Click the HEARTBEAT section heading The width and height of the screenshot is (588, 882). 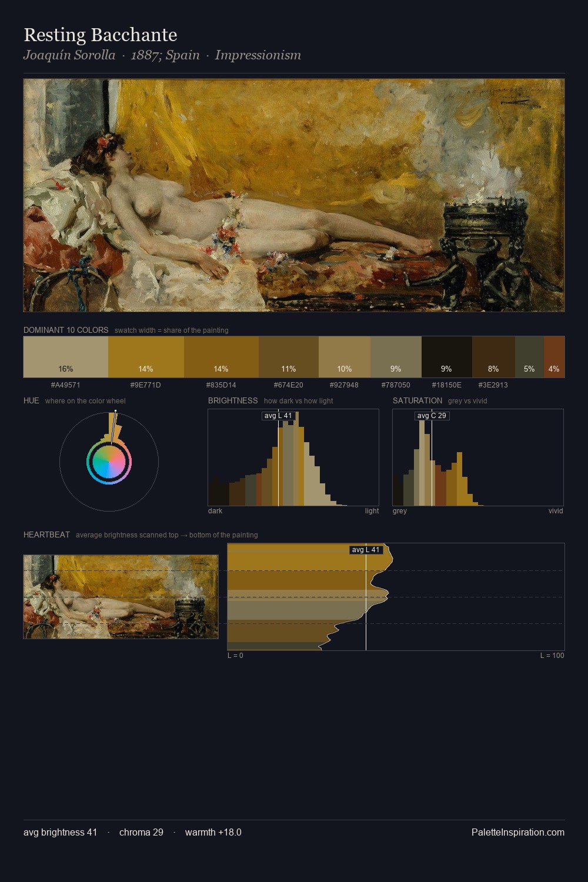[x=46, y=534]
